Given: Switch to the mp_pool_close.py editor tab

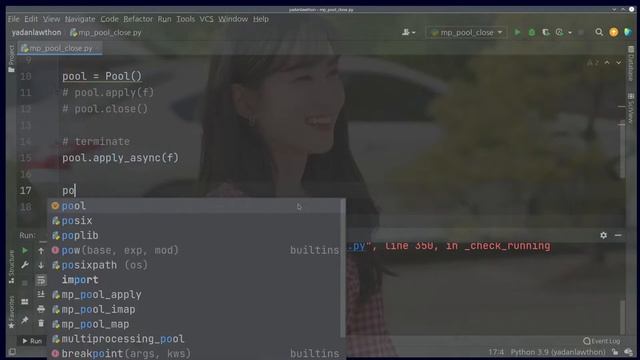Looking at the screenshot, I should click(x=61, y=48).
